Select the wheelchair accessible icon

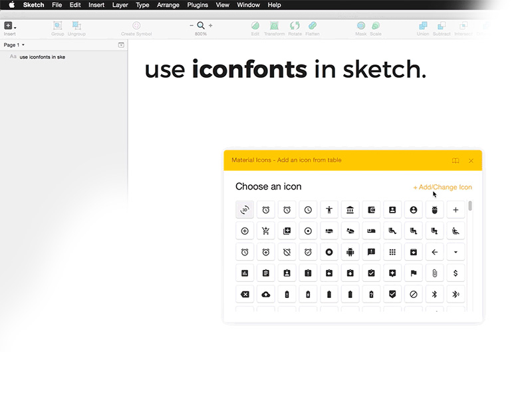click(456, 231)
